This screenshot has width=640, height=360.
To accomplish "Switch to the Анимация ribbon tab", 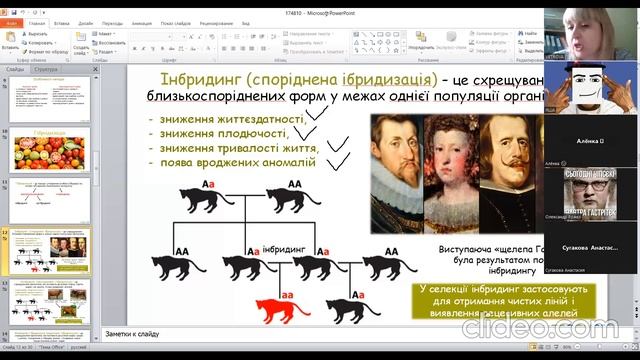I will point(142,24).
